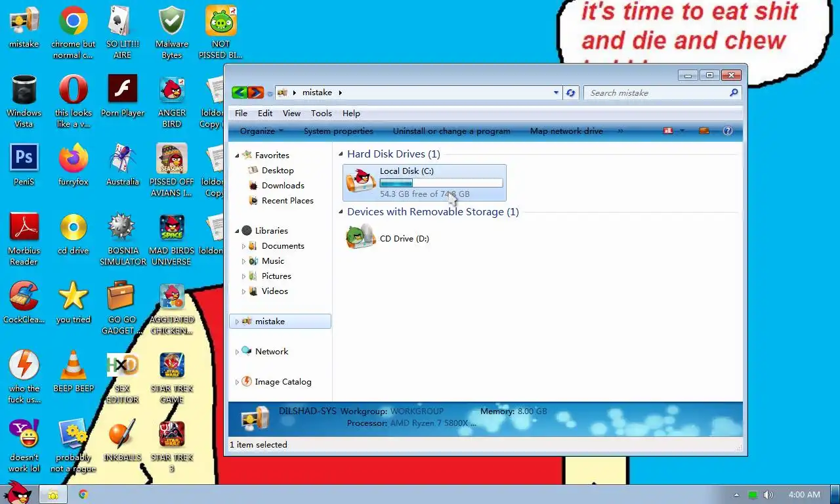Open the MAD BIRDS UNIVERSE icon
840x504 pixels.
tap(171, 239)
